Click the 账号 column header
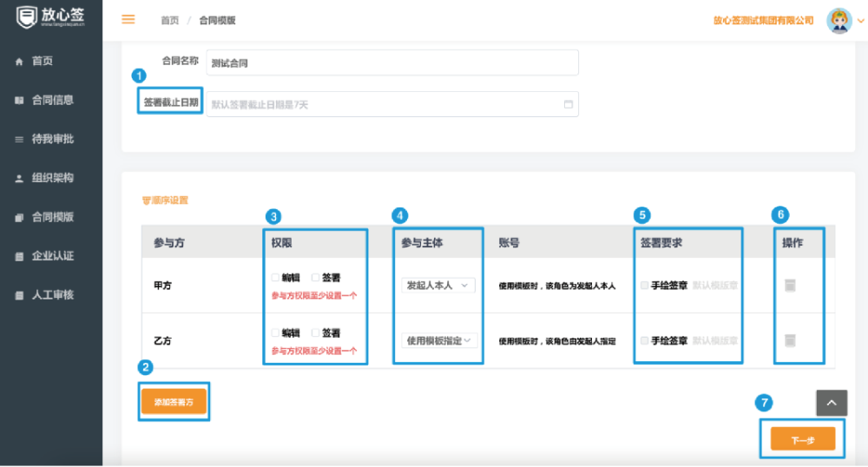Viewport: 868px width, 467px height. coord(509,243)
